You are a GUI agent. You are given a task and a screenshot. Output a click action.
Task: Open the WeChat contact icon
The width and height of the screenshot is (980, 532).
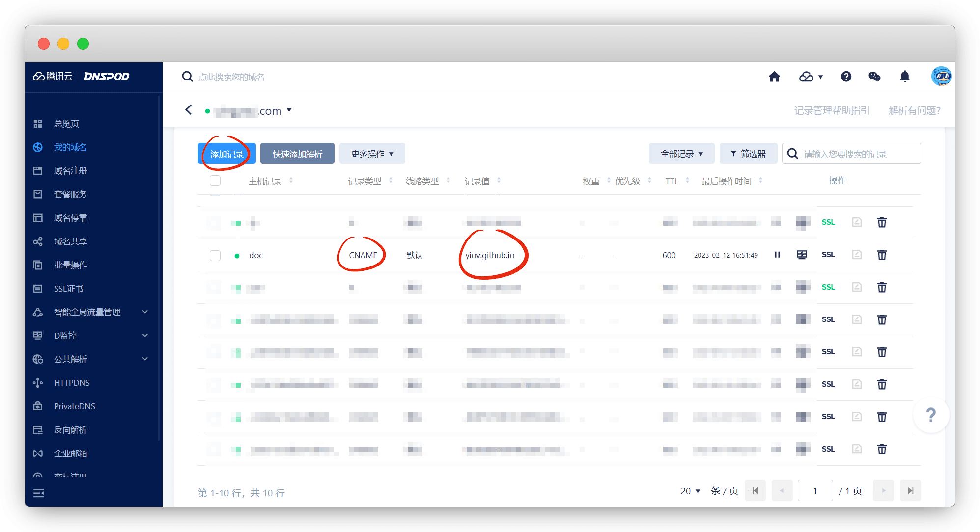pos(875,77)
